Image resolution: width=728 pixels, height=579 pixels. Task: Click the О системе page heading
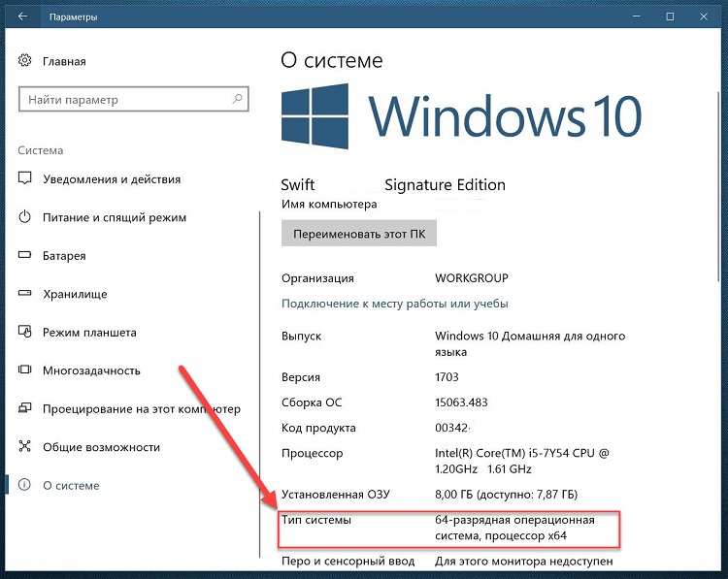tap(332, 60)
